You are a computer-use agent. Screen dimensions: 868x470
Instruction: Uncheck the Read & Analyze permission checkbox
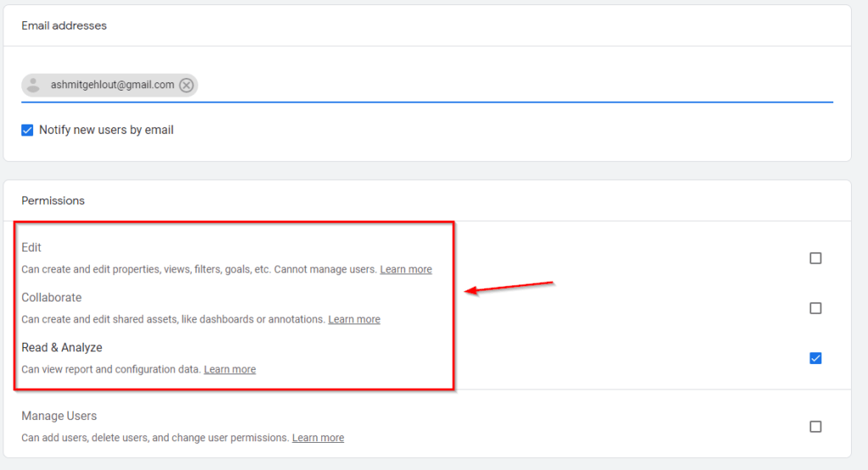pos(815,358)
